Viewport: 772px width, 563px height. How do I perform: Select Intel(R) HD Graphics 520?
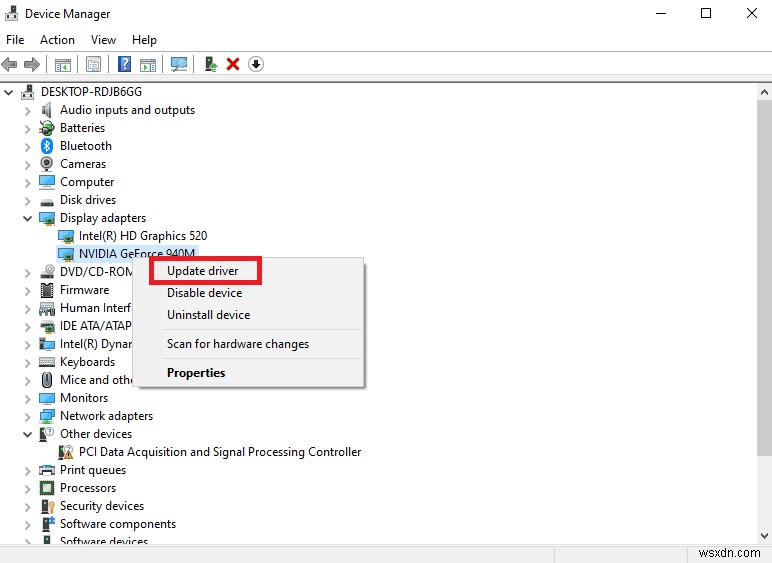point(143,236)
